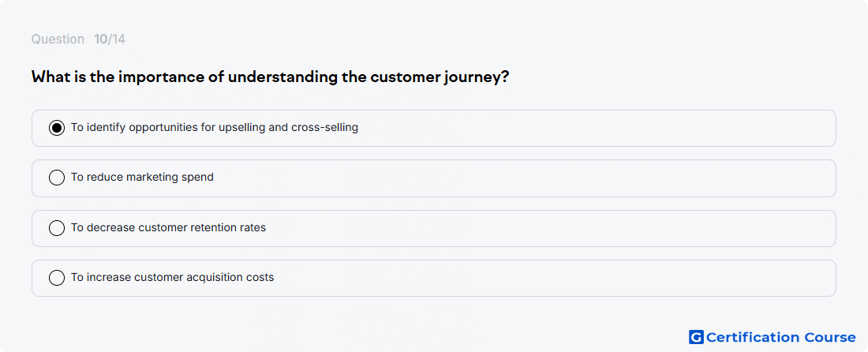Click the selected upselling and cross-selling radio button
This screenshot has height=352, width=868.
[57, 128]
